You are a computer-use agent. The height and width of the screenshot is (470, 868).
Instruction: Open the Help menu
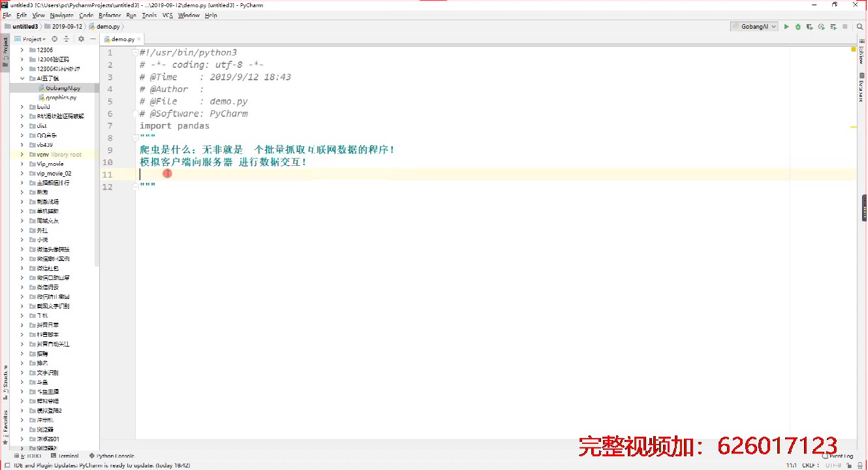coord(211,15)
